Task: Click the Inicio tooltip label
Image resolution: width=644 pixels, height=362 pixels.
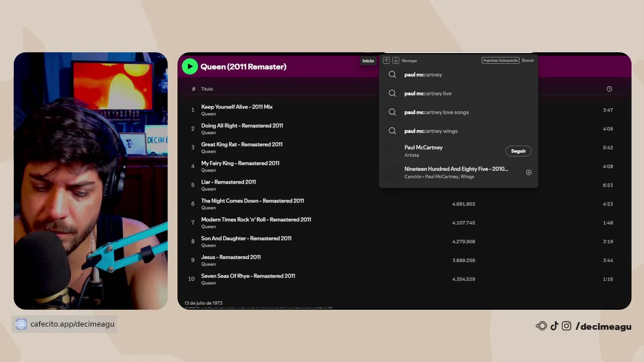Action: tap(368, 61)
